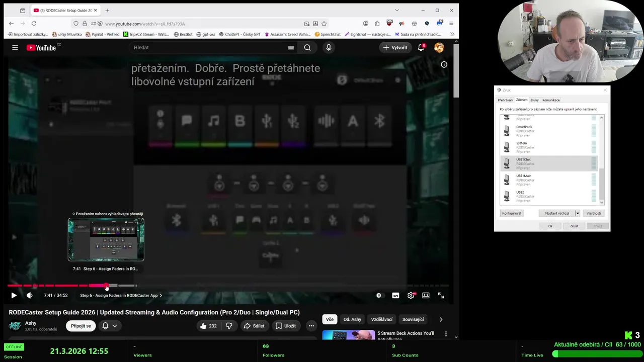The width and height of the screenshot is (644, 362).
Task: Show the video info card icon
Action: (x=444, y=64)
